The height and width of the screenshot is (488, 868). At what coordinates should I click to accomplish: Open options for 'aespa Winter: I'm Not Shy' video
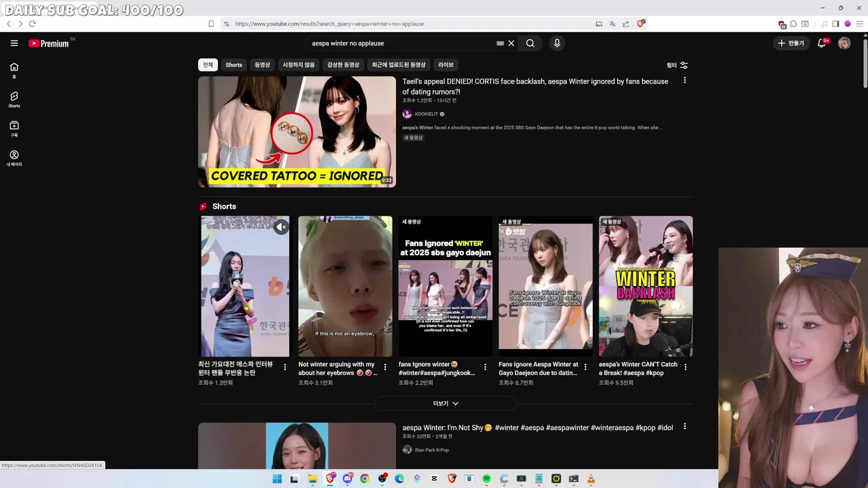click(x=684, y=427)
